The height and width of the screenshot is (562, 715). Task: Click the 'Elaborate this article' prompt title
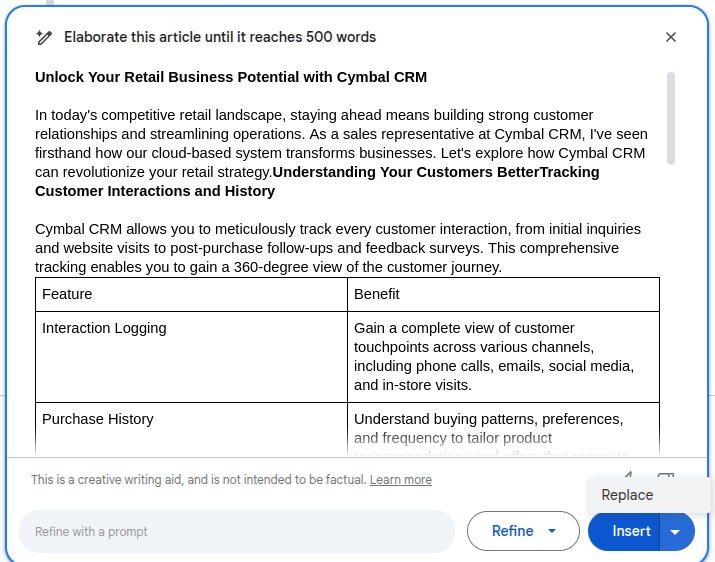pos(220,37)
